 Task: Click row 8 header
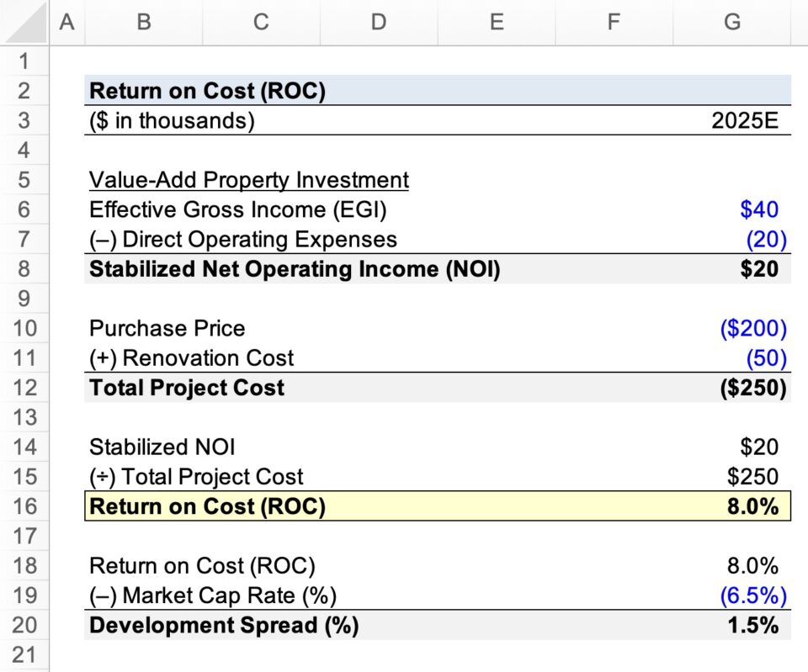tap(25, 269)
